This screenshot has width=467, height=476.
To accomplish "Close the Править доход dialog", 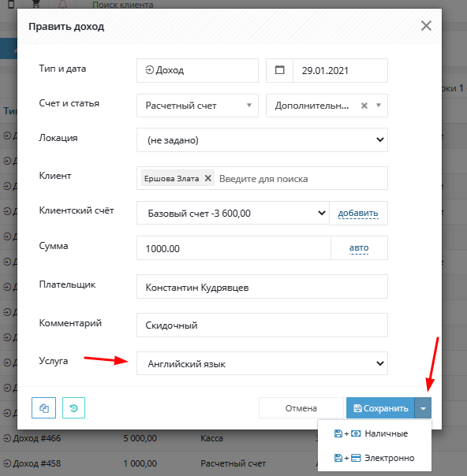I will [x=426, y=26].
